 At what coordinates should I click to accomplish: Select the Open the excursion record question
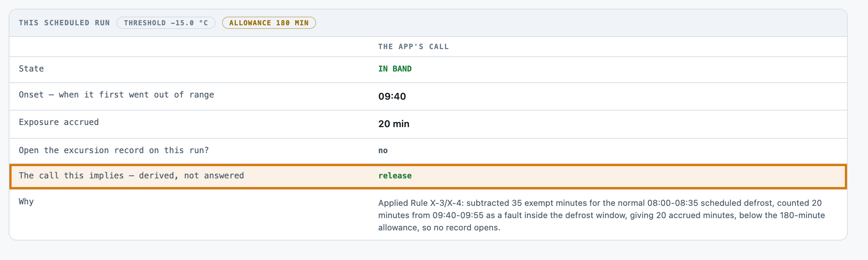coord(114,150)
